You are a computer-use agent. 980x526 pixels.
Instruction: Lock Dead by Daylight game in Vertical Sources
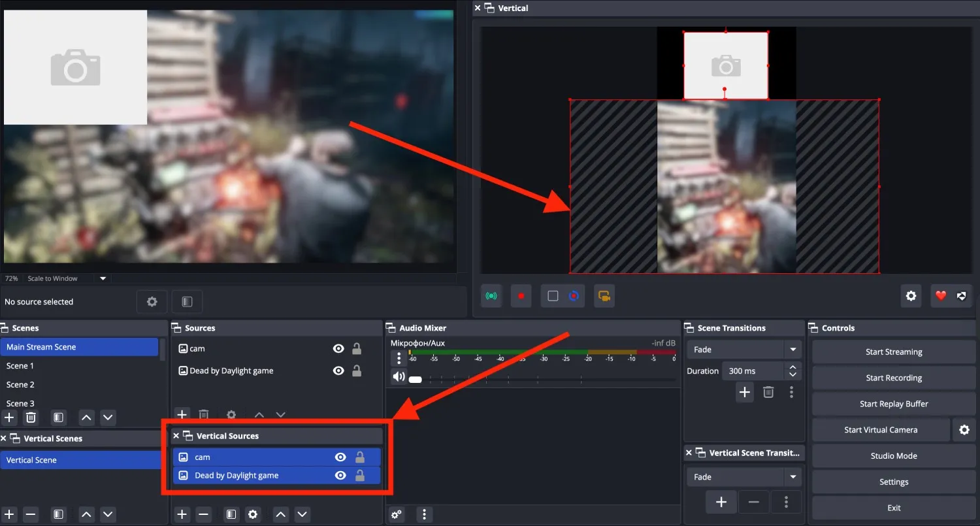click(359, 476)
